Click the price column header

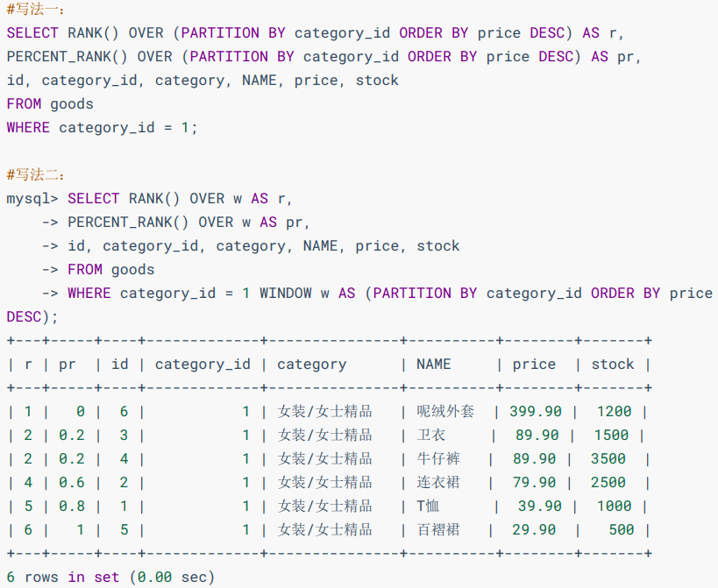pyautogui.click(x=534, y=365)
